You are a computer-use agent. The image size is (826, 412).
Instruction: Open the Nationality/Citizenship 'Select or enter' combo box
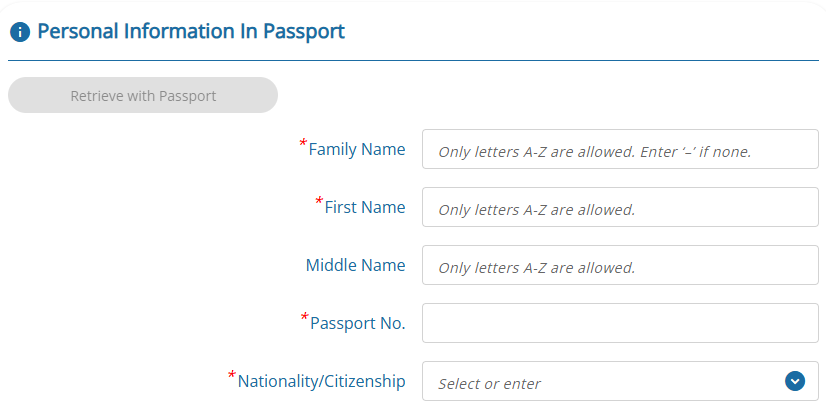(600, 382)
